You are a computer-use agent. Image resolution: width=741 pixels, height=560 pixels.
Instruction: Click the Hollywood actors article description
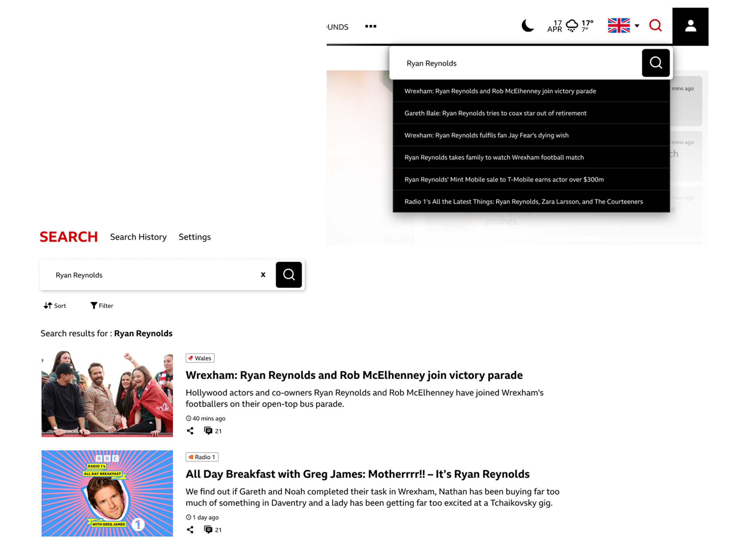click(365, 398)
